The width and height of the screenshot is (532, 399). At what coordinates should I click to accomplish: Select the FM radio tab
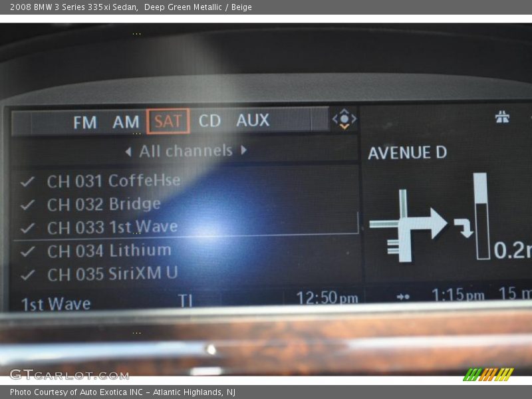pos(85,122)
